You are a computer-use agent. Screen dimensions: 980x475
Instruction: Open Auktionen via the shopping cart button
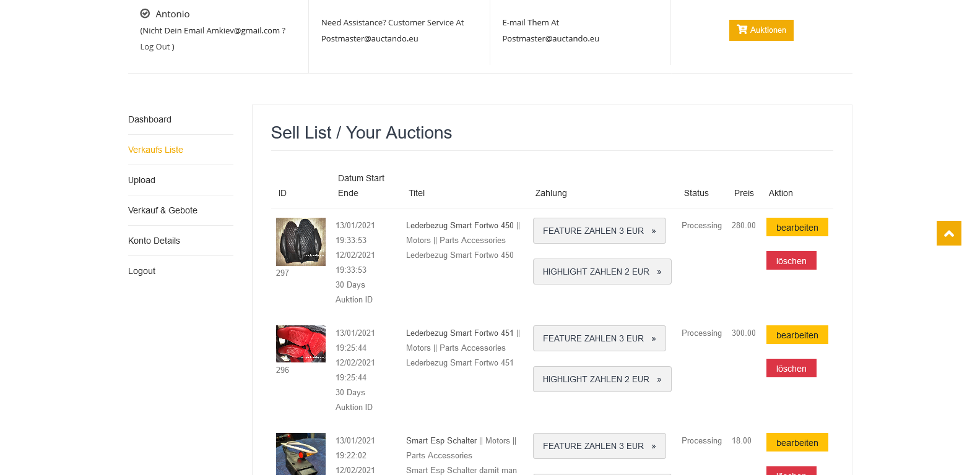point(761,30)
